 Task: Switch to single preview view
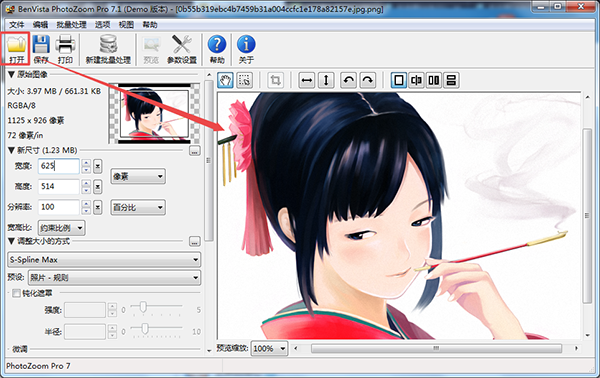[399, 80]
